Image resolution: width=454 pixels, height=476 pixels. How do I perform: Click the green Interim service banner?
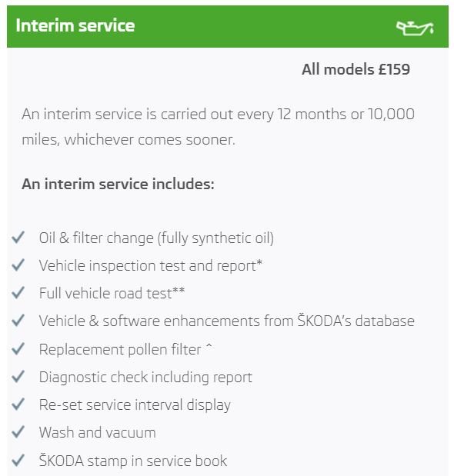(x=228, y=26)
